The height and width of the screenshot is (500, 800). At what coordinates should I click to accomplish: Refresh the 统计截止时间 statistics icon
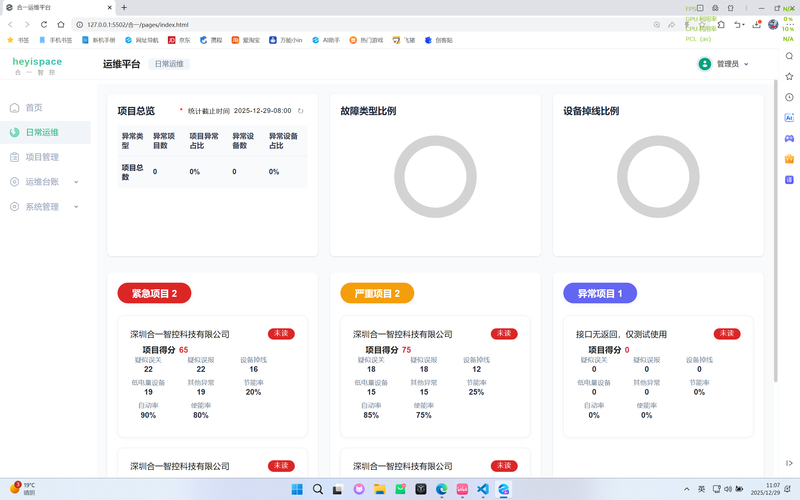(301, 111)
